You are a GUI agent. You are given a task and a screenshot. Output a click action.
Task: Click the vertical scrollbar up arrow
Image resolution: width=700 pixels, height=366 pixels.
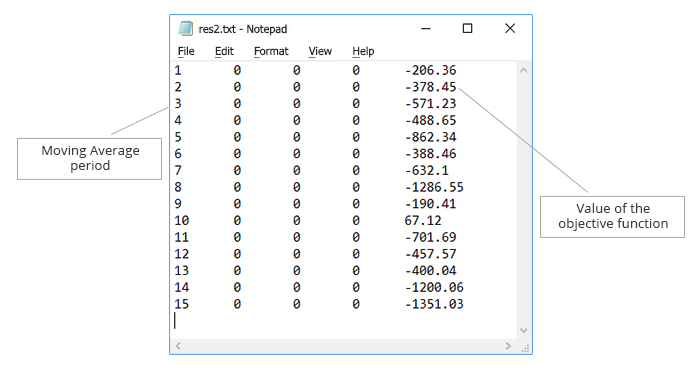(524, 70)
